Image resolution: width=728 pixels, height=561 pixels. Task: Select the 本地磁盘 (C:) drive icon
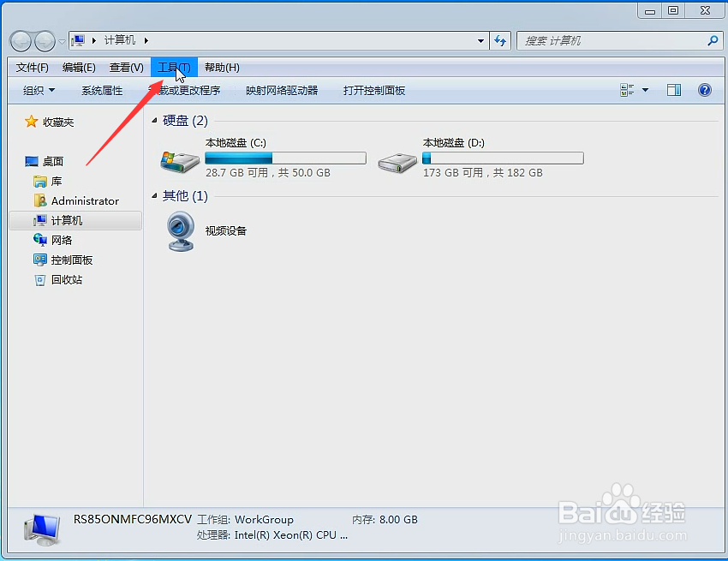[x=180, y=162]
